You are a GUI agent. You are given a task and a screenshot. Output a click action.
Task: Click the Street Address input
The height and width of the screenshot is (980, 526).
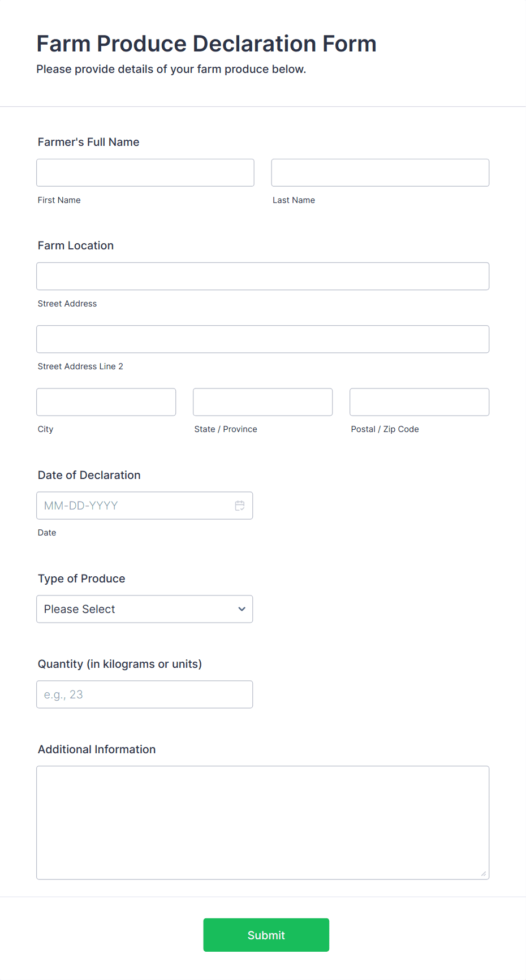[x=263, y=276]
